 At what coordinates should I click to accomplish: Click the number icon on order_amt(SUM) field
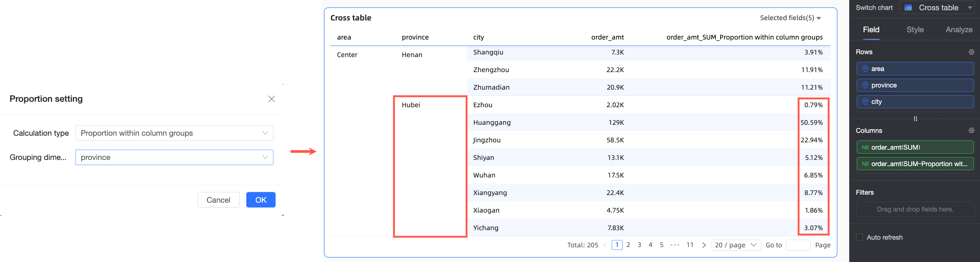[x=865, y=147]
